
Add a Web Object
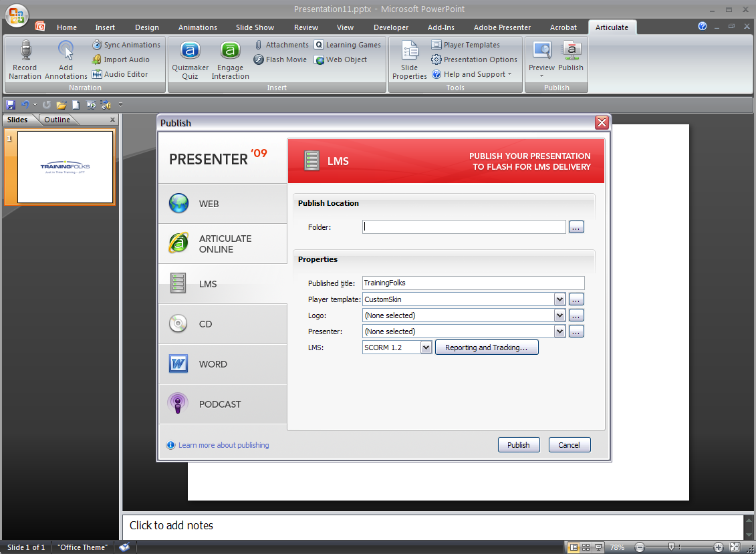pos(341,59)
